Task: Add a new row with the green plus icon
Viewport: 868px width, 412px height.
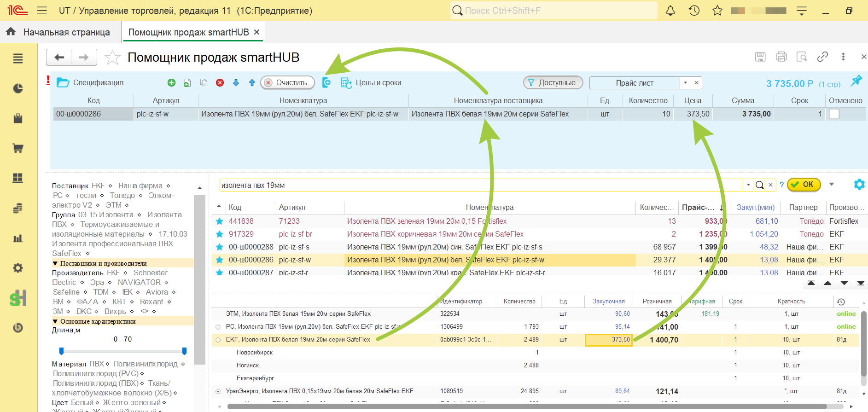Action: click(x=171, y=83)
